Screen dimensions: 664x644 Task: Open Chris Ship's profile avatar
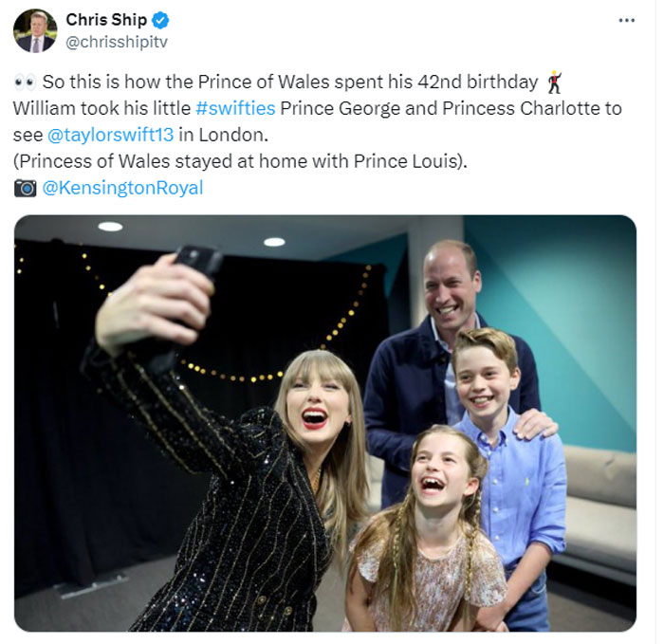pos(35,31)
